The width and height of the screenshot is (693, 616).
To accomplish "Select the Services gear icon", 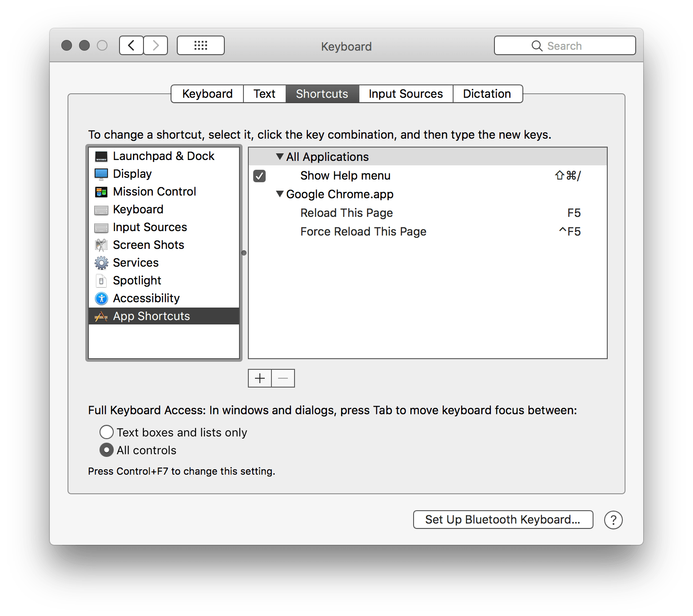I will [x=101, y=263].
